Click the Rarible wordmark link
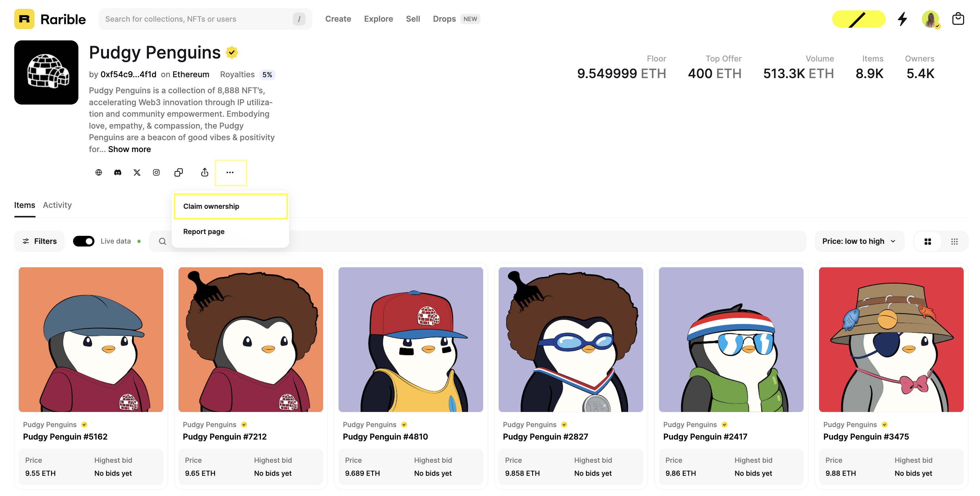The height and width of the screenshot is (496, 980). [63, 19]
